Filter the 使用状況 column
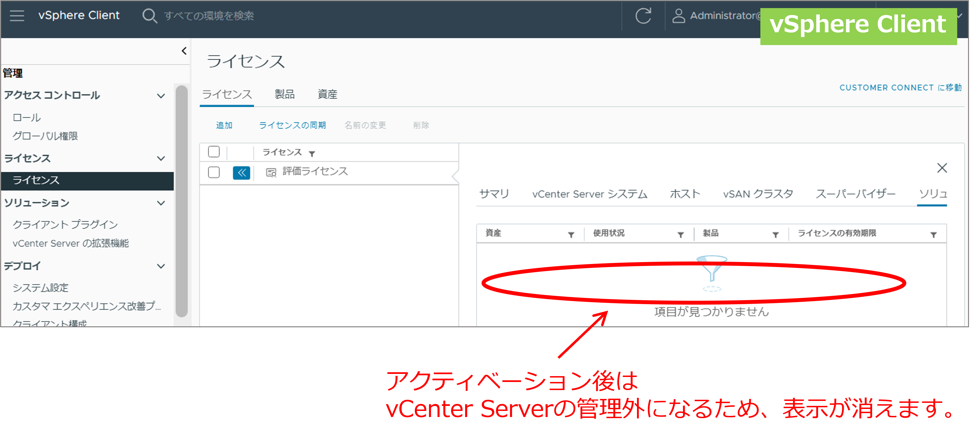The image size is (980, 439). pos(681,235)
